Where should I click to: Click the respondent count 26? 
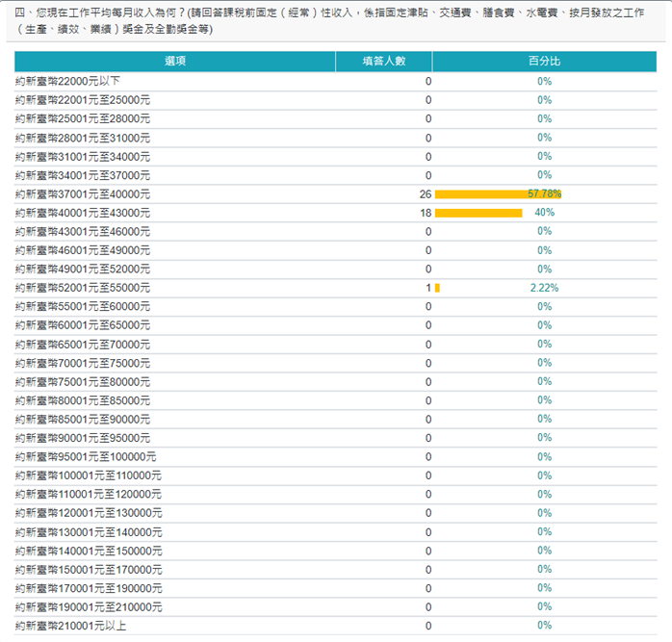(x=426, y=193)
